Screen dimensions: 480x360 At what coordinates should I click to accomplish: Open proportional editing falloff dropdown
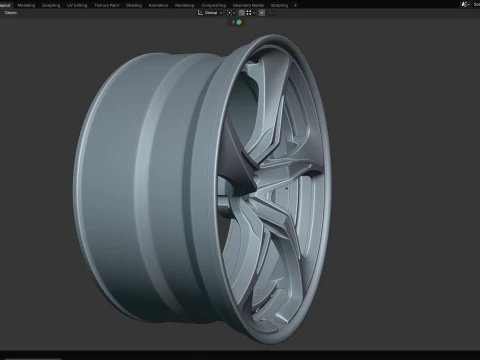point(272,13)
